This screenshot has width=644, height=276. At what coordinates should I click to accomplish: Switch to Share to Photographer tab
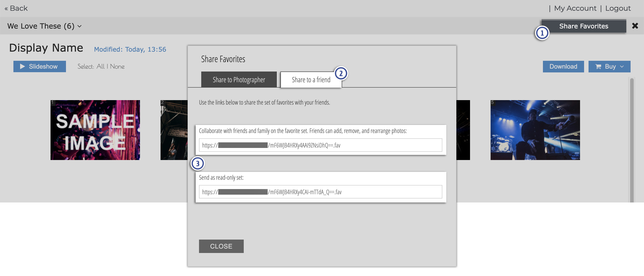pos(239,79)
